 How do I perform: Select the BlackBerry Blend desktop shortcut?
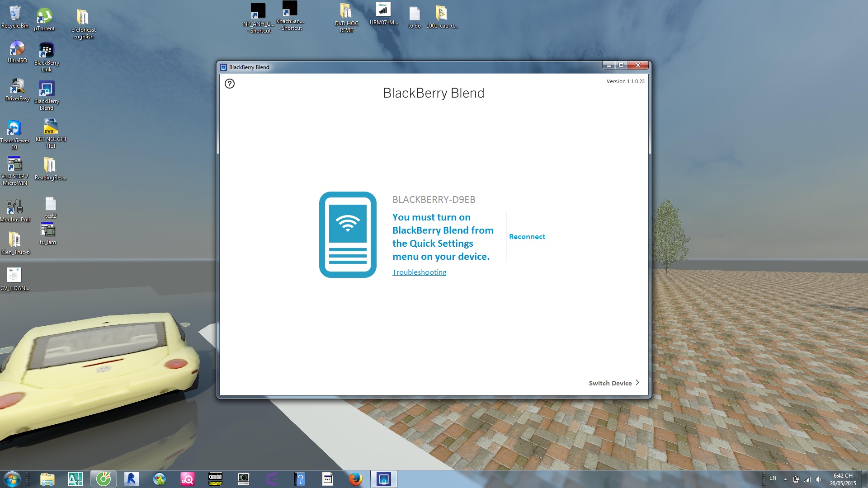tap(47, 95)
